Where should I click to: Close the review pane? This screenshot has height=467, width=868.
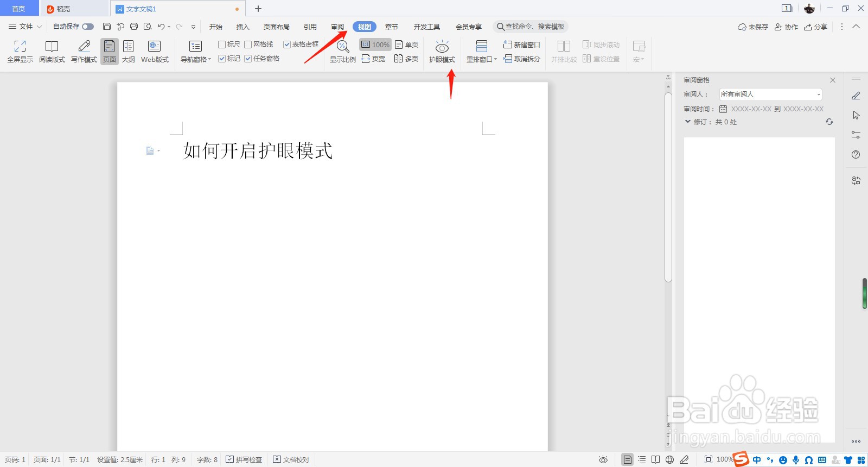(x=833, y=80)
